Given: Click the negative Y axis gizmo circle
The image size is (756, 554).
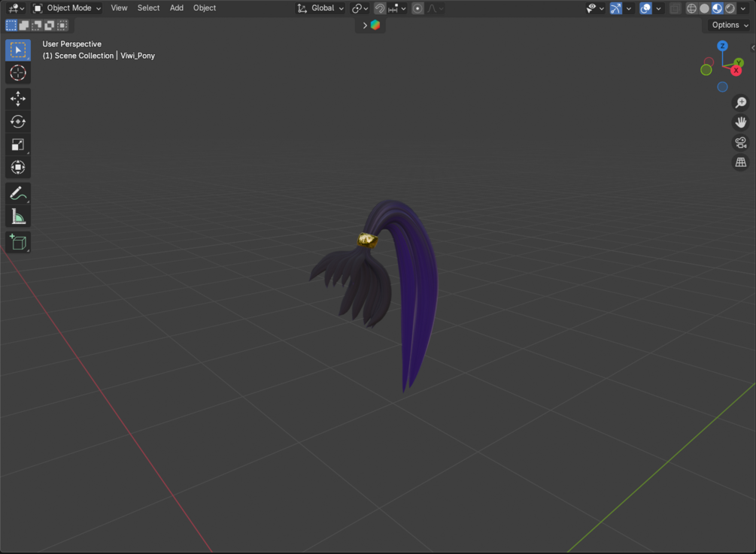Looking at the screenshot, I should pos(706,70).
